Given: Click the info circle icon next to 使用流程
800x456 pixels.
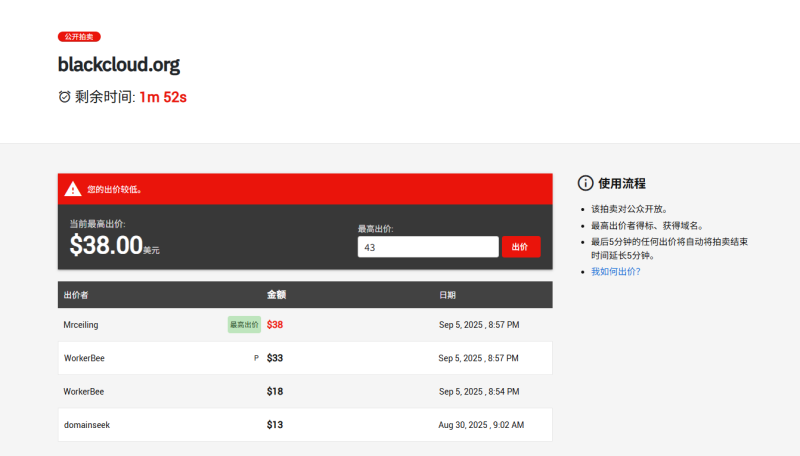Looking at the screenshot, I should (x=586, y=183).
